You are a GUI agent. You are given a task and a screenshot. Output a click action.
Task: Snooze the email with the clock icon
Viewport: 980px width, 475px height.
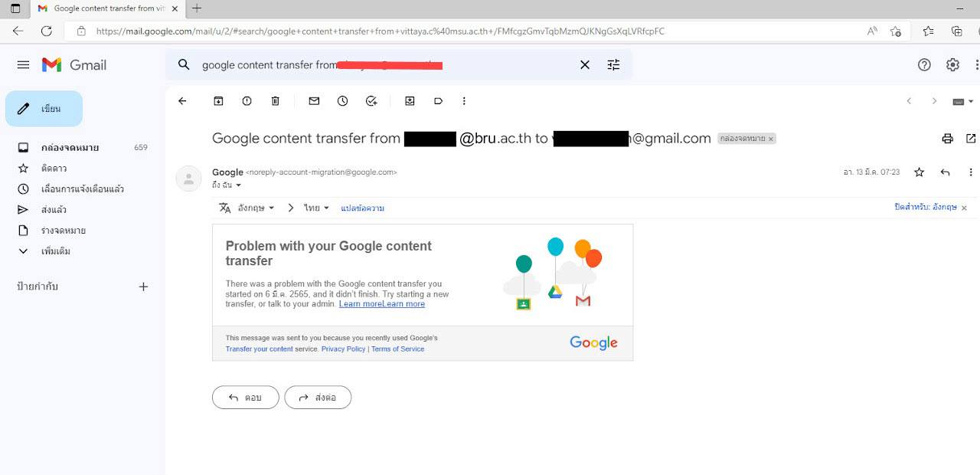[342, 101]
